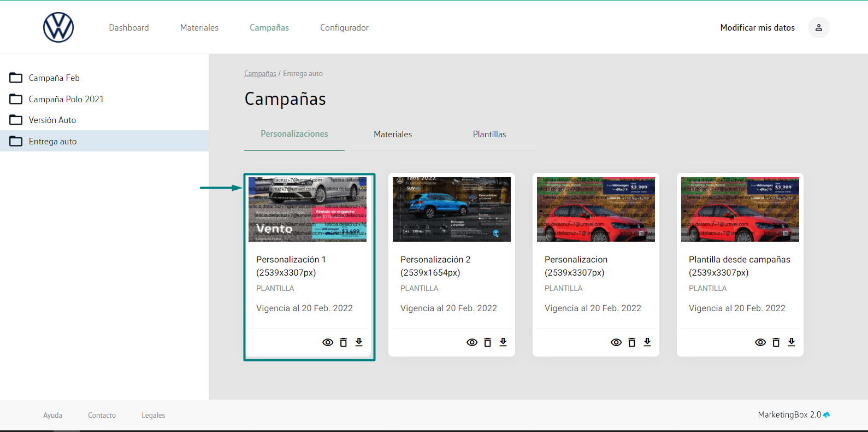The image size is (868, 432).
Task: Click the Campaña Feb folder icon
Action: [x=16, y=78]
